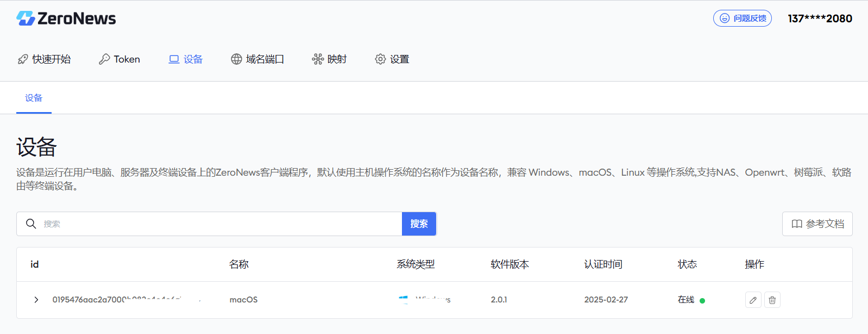Viewport: 868px width, 334px height.
Task: Click the laptop icon beside 设备
Action: (174, 59)
